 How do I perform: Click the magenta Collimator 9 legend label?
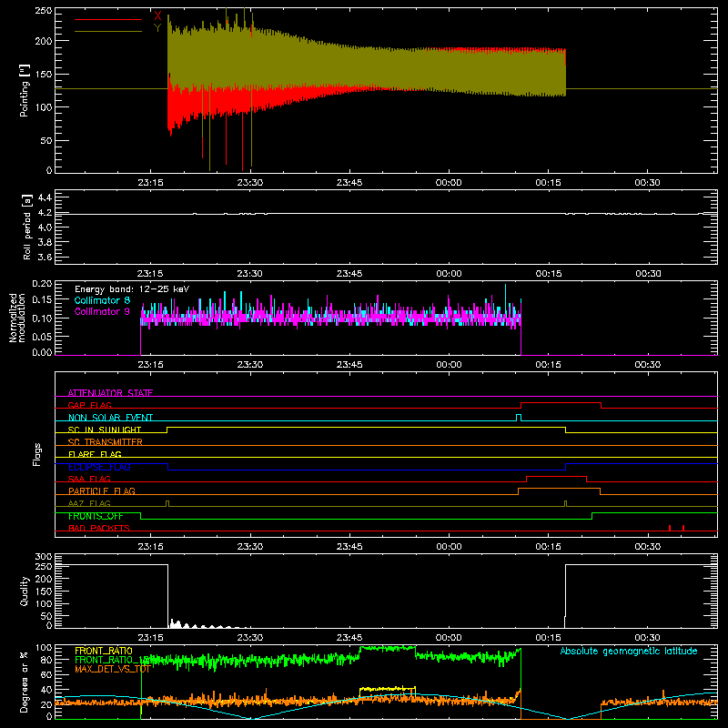tap(102, 311)
